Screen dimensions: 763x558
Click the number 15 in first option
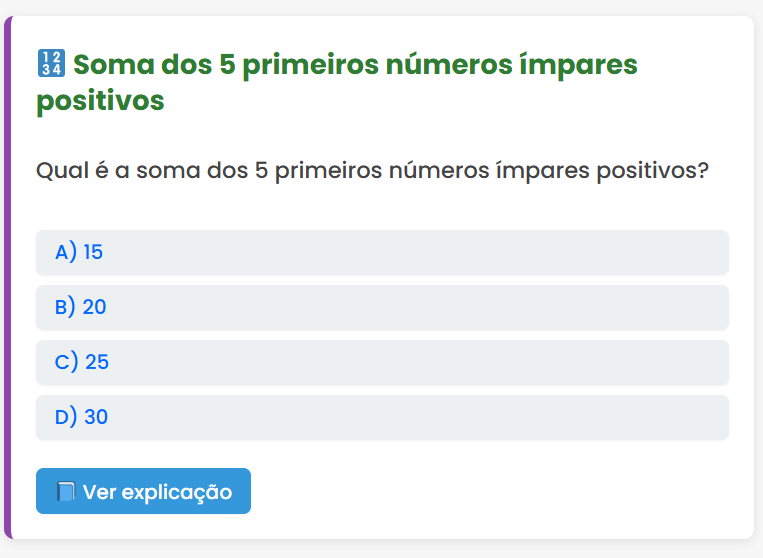coord(93,252)
